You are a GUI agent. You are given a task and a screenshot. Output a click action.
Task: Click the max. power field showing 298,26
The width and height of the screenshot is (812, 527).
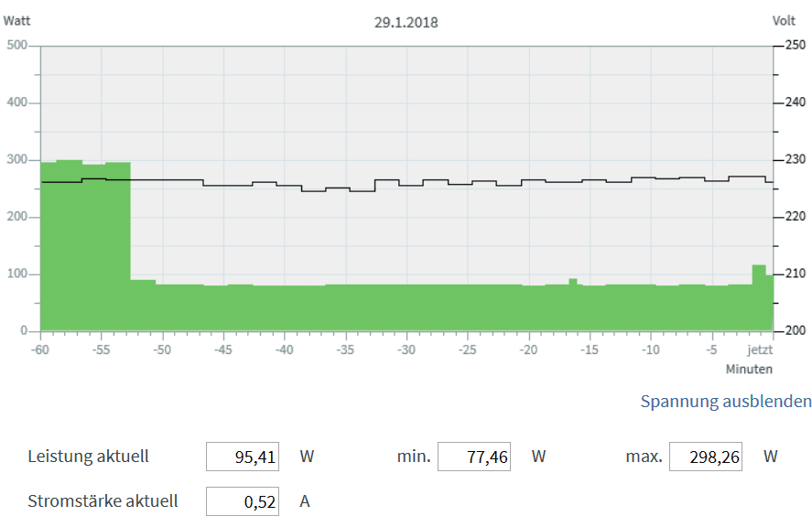[x=706, y=457]
